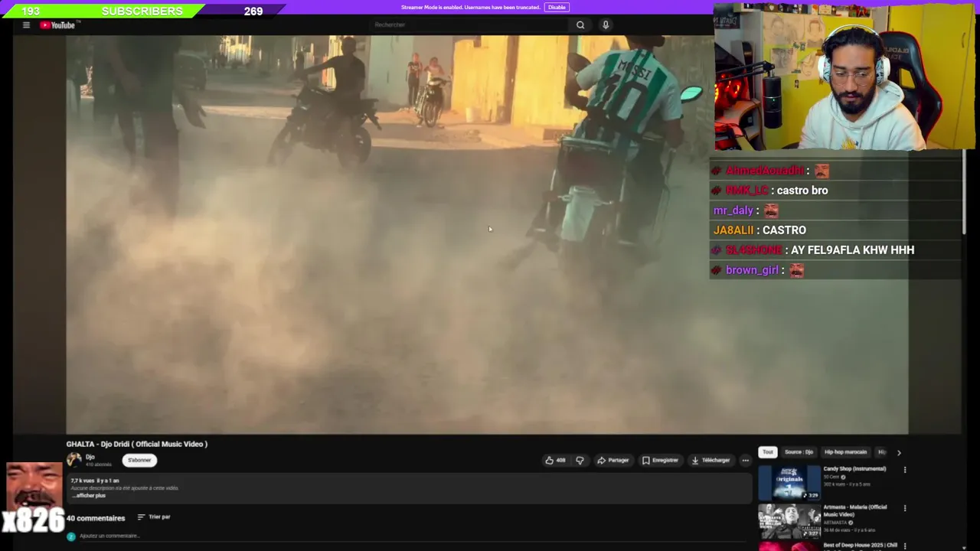Click the SUBSCRIBERS overlay label
Image resolution: width=980 pixels, height=551 pixels.
(x=142, y=11)
